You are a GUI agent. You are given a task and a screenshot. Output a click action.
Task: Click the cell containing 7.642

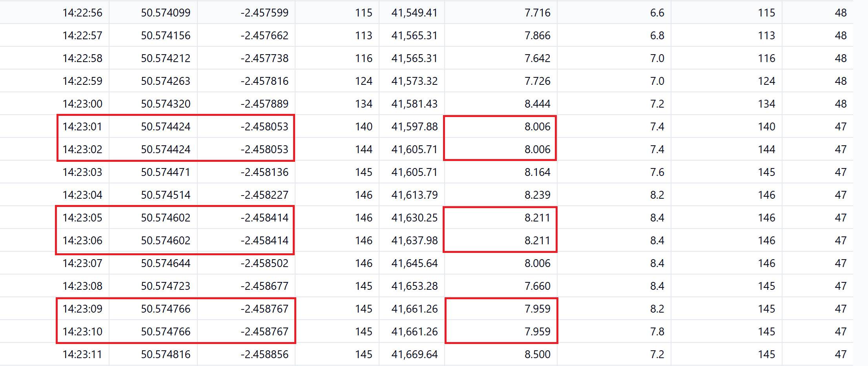pyautogui.click(x=537, y=58)
